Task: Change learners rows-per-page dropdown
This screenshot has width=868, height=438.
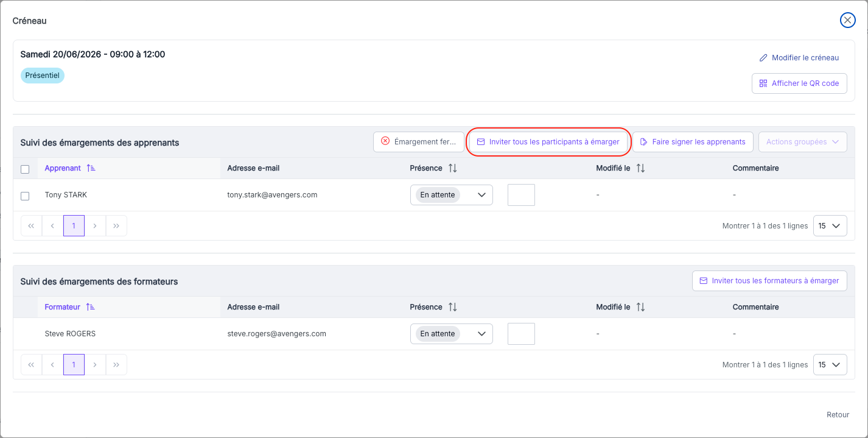Action: [x=830, y=225]
